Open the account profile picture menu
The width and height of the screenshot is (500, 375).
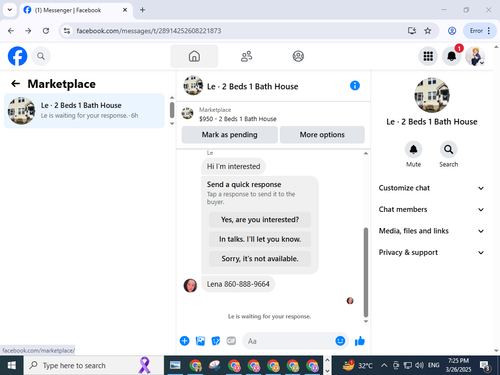tap(475, 56)
